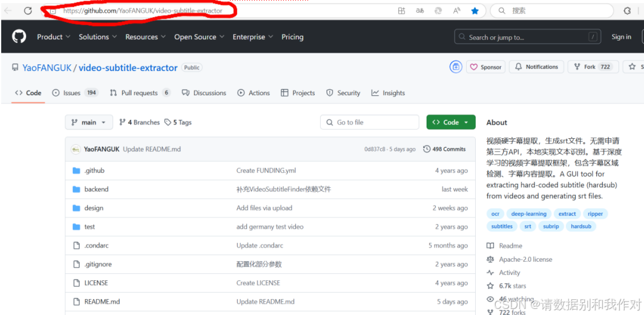Click the blue favorites star icon
This screenshot has width=644, height=315.
pyautogui.click(x=475, y=11)
